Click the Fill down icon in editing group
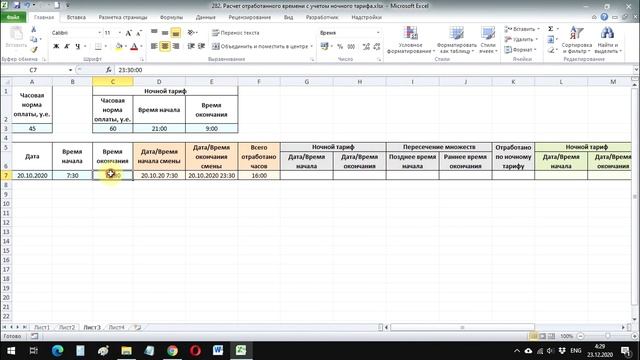 click(551, 40)
